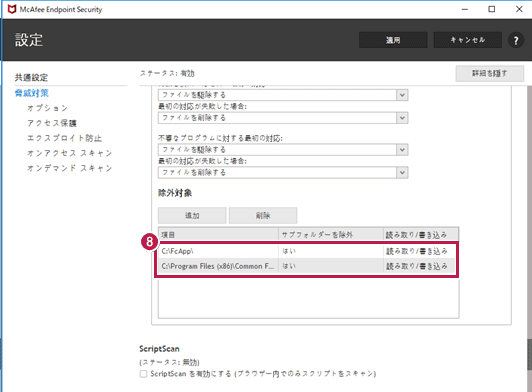Screen dimensions: 532x392
Task: Open the topmost ファイルを駆除する dropdown
Action: pyautogui.click(x=283, y=95)
